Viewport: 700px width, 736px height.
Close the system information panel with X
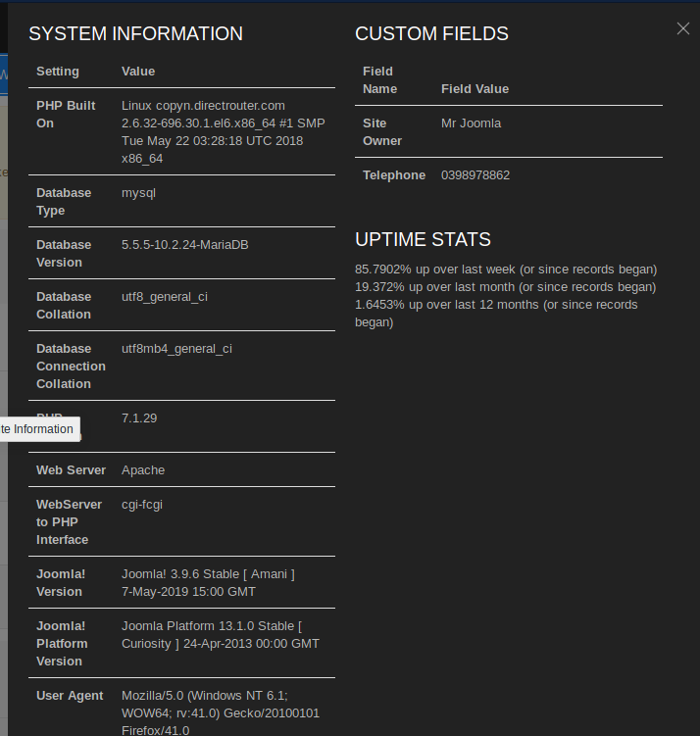[683, 28]
